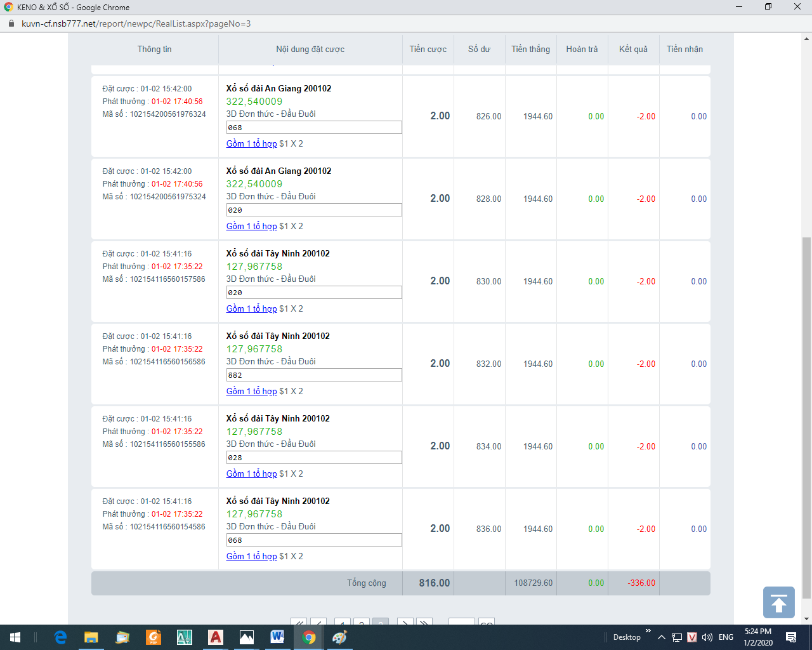This screenshot has height=650, width=812.
Task: Click the bet number field showing 882
Action: [314, 375]
